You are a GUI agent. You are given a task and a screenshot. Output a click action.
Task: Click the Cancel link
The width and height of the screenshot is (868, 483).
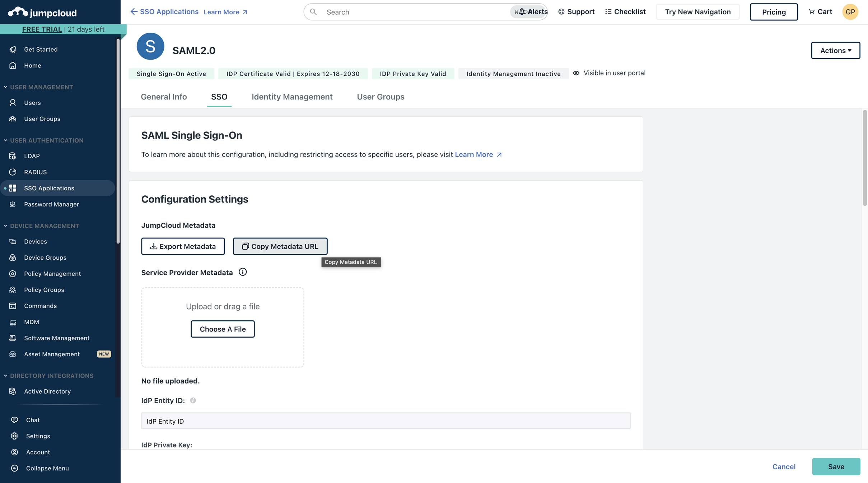pyautogui.click(x=784, y=466)
